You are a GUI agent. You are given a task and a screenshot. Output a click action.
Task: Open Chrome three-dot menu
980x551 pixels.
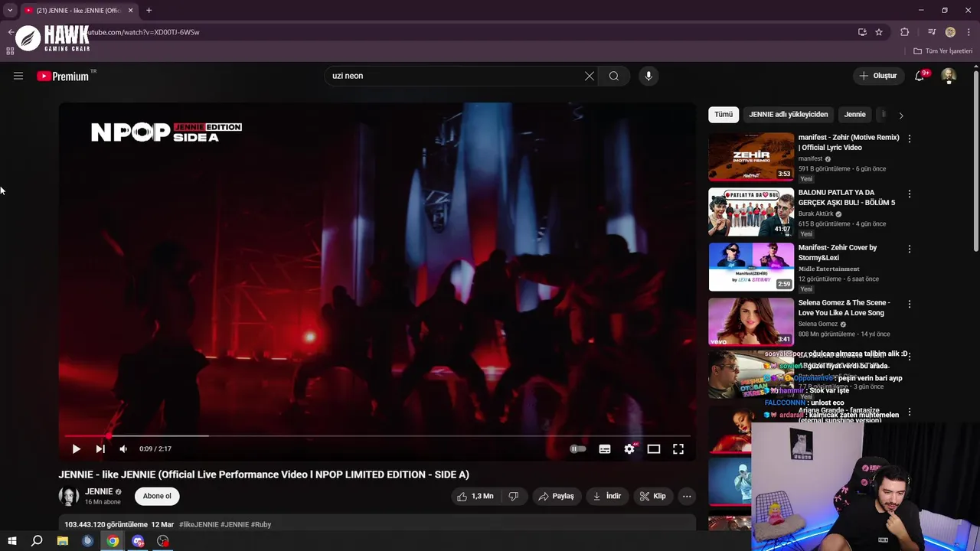point(969,32)
